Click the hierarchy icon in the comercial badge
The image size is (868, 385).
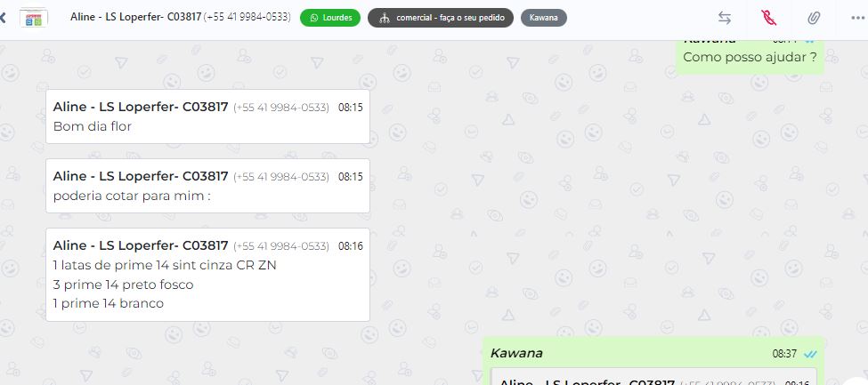(x=385, y=19)
